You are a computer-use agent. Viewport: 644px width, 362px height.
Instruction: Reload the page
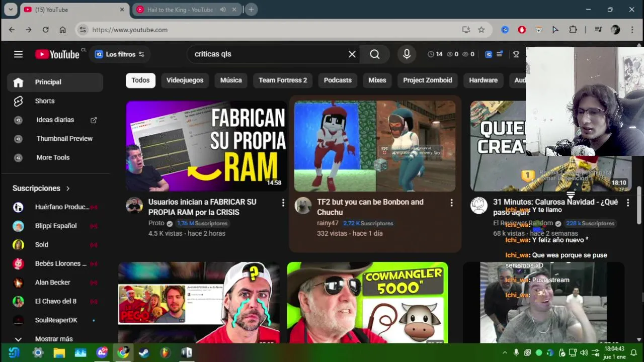click(x=45, y=30)
